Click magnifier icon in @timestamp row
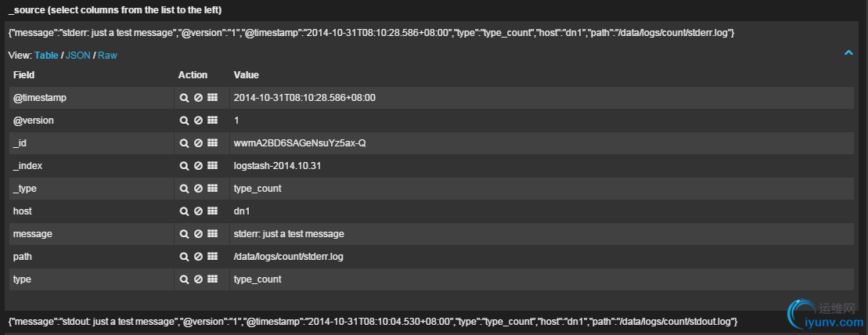The image size is (868, 335). coord(184,98)
